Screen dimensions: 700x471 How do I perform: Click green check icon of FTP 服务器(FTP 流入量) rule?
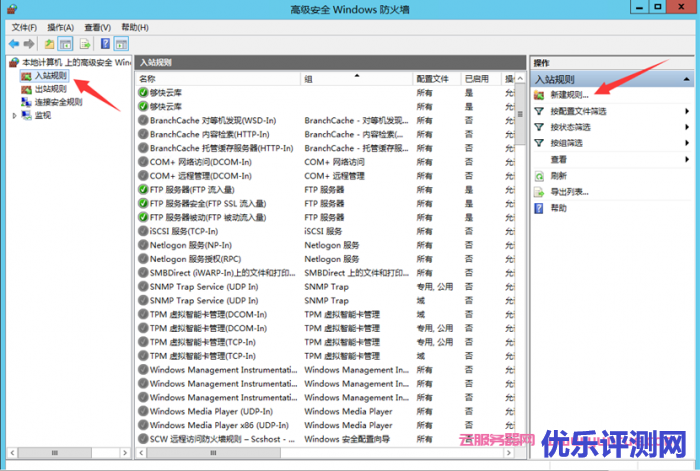[143, 190]
